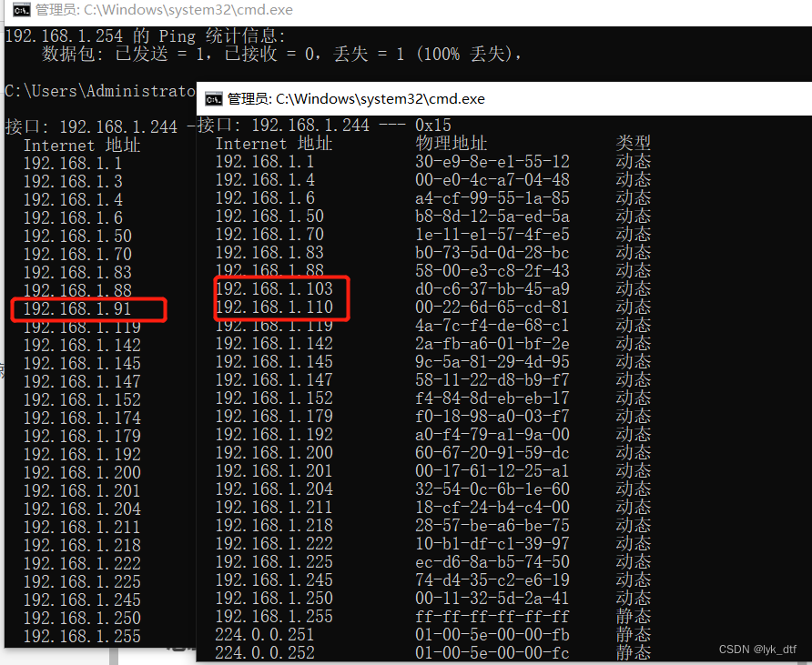This screenshot has height=665, width=812.
Task: Click Internet 地址 header in the front window
Action: [274, 144]
